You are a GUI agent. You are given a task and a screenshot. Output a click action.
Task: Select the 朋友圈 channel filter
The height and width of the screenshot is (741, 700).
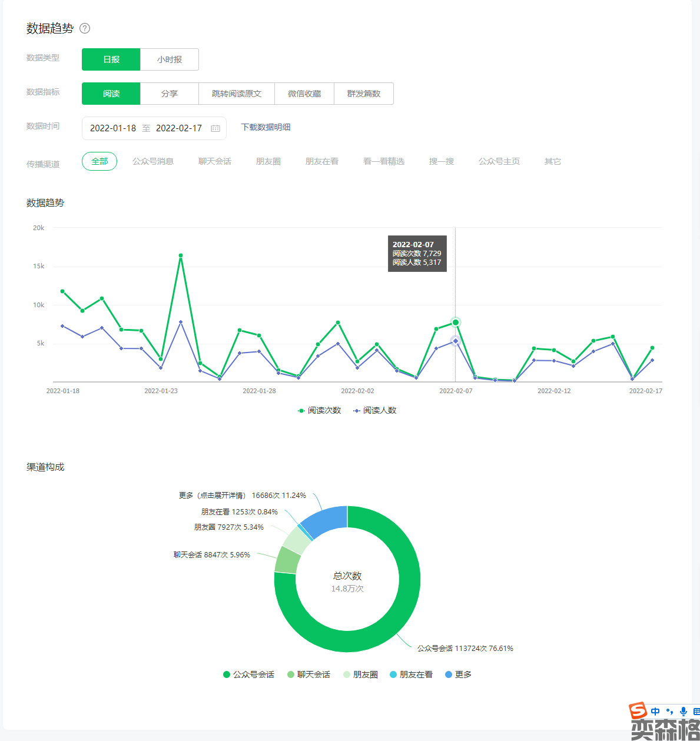pyautogui.click(x=268, y=161)
